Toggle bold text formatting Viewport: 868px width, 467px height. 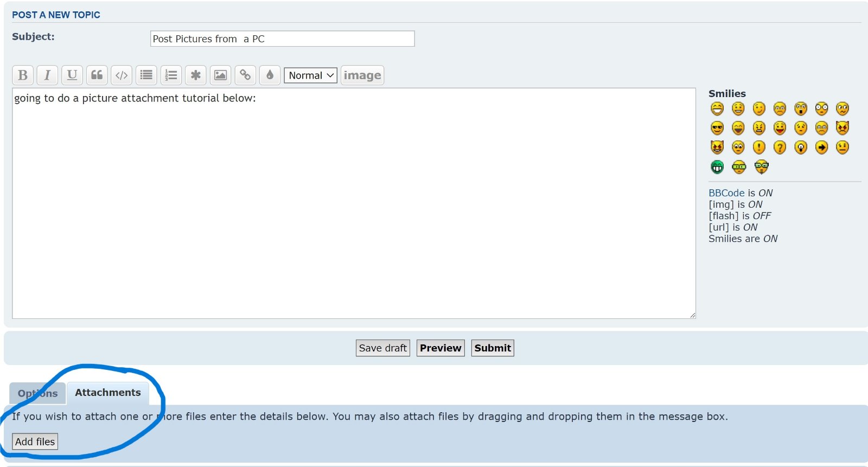(x=23, y=75)
